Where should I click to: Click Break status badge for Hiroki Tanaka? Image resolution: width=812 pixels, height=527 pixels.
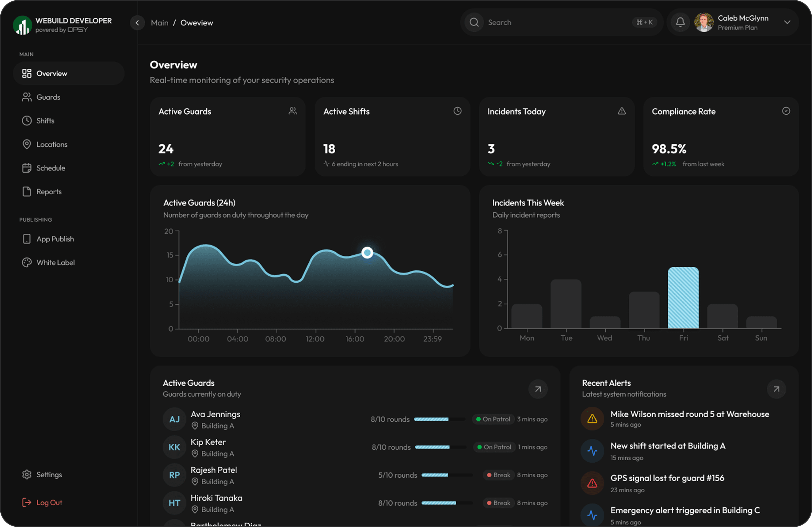point(498,503)
